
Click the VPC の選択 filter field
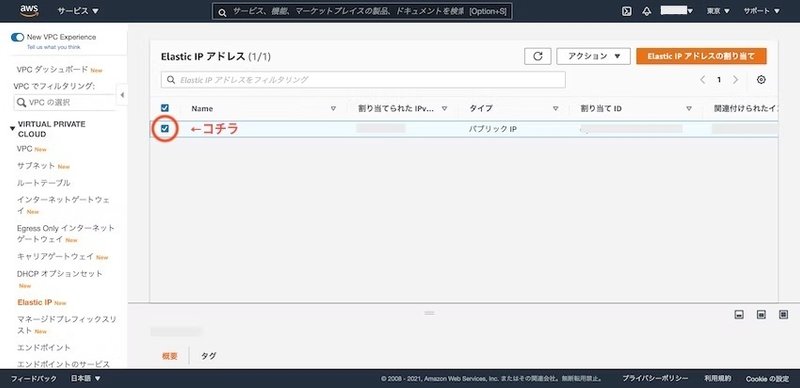(x=65, y=103)
